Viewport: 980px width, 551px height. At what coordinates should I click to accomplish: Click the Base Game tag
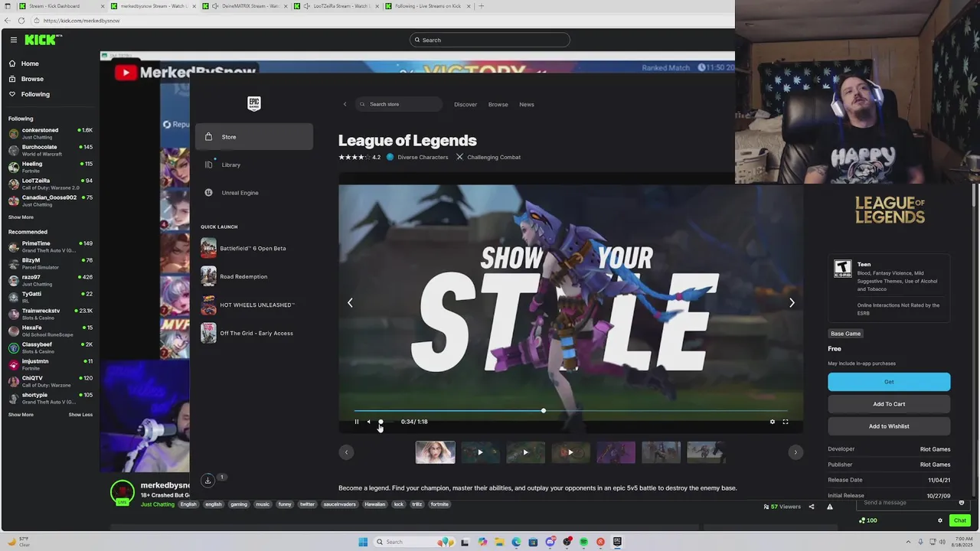[846, 334]
